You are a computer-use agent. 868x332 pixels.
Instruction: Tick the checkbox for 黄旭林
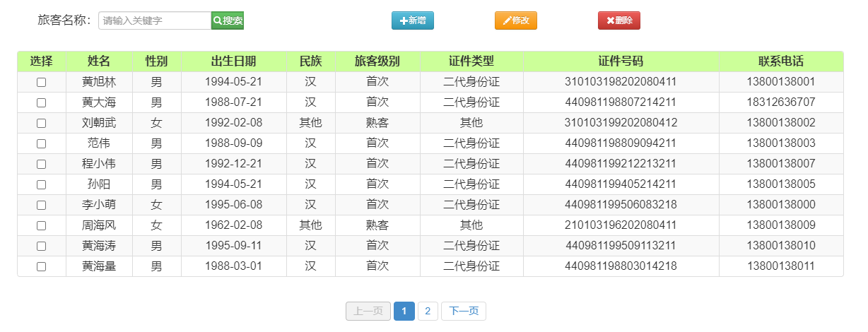tap(42, 82)
